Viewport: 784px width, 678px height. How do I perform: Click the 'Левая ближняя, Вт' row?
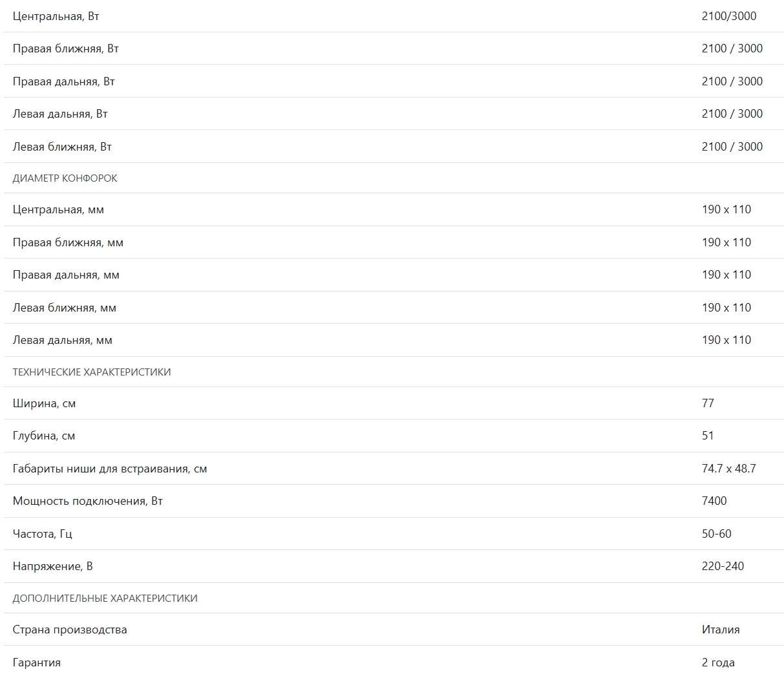[394, 147]
